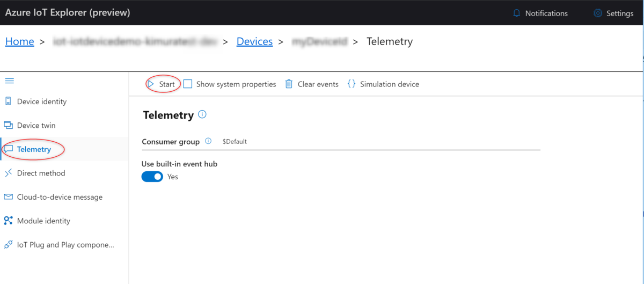644x284 pixels.
Task: Open Device twin section
Action: click(x=64, y=125)
